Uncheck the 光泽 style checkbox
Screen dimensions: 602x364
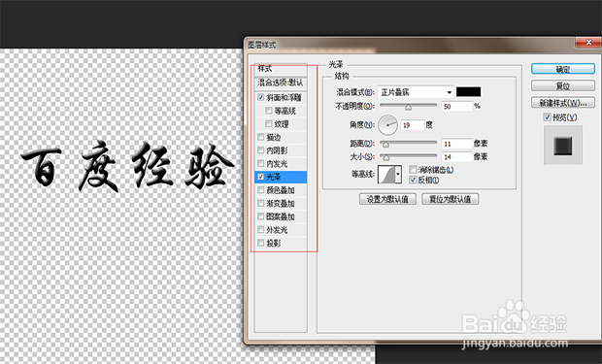coord(261,177)
